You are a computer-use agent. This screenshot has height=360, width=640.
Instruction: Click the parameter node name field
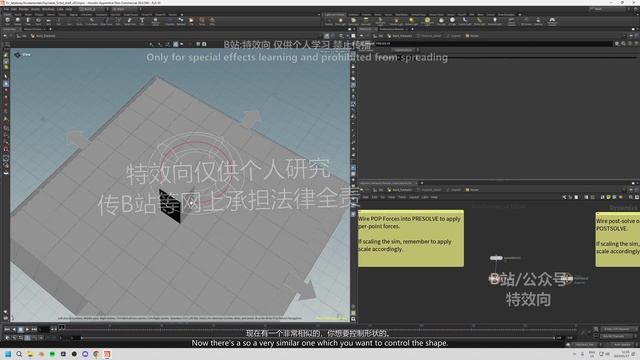tap(494, 43)
